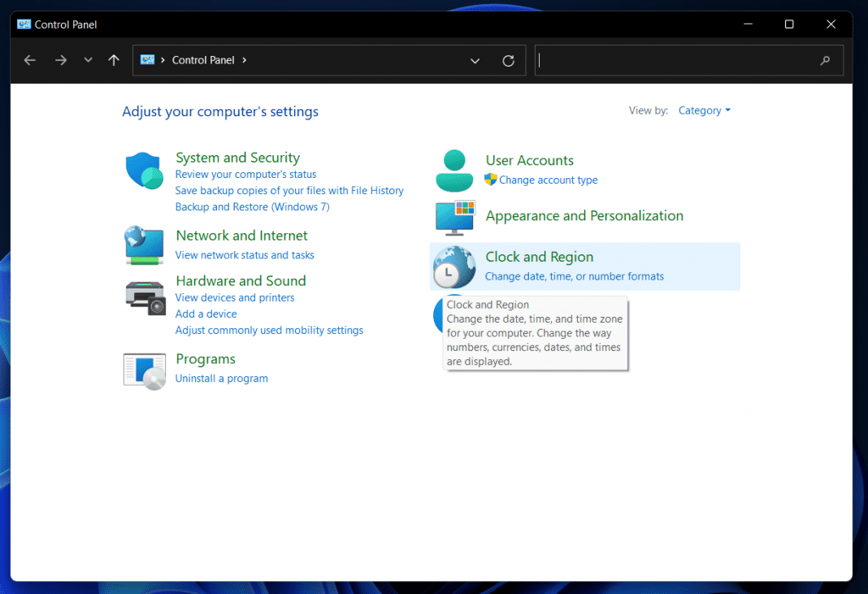Select View devices and printers

tap(234, 297)
